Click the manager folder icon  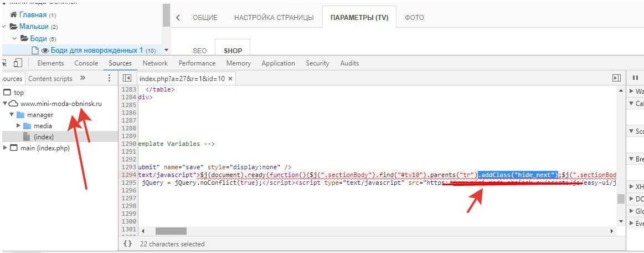point(20,115)
